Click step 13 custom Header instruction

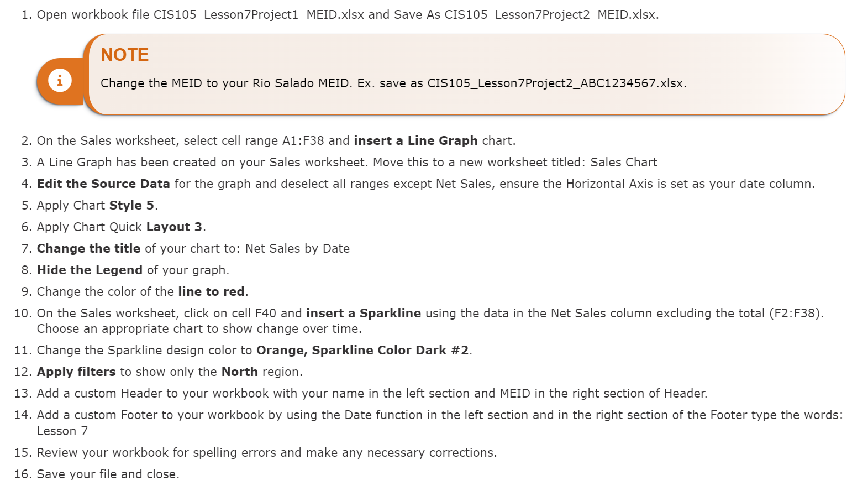[x=372, y=394]
